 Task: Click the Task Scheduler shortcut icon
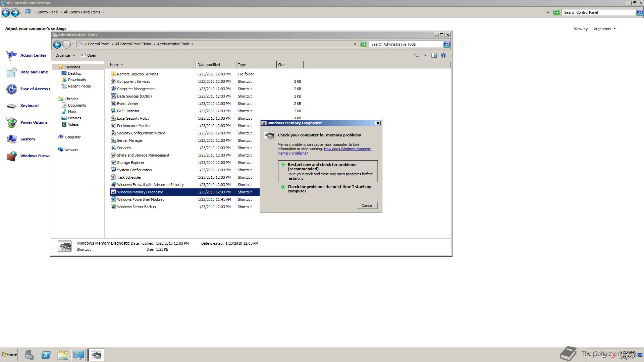coord(113,177)
